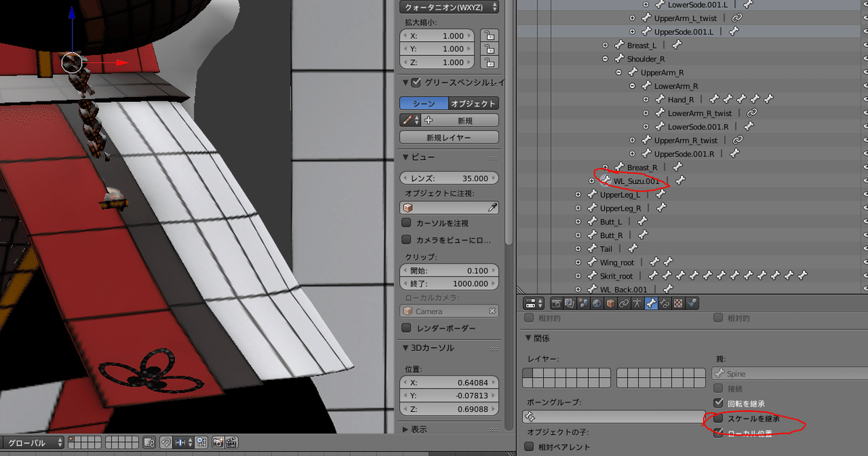Toggle the scale X lock icon
The height and width of the screenshot is (456, 868).
(x=490, y=35)
